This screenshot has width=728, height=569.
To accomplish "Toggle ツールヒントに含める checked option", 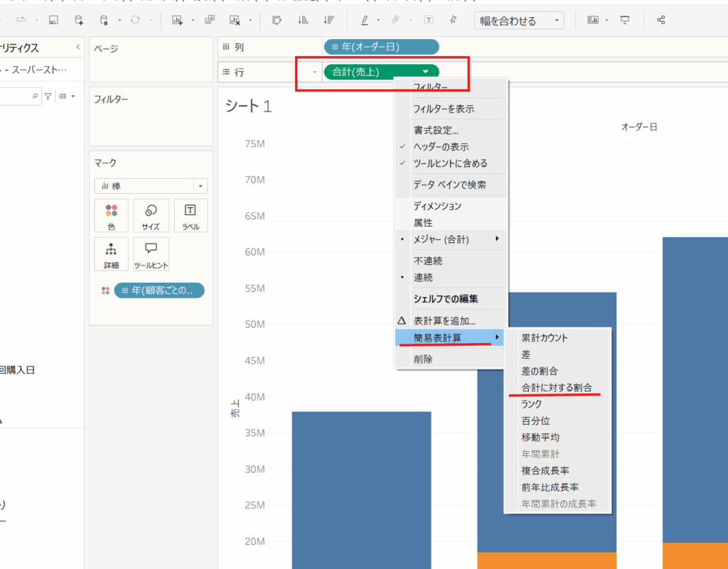I will click(x=450, y=163).
